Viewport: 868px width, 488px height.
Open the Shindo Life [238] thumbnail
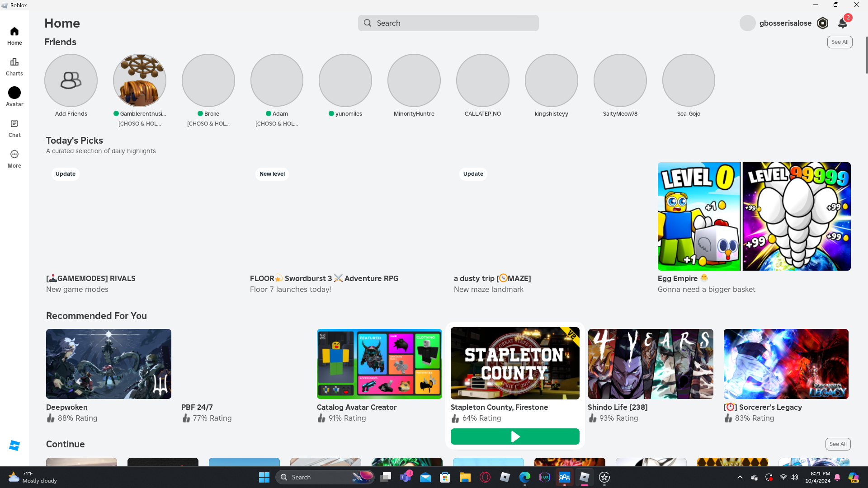[651, 364]
